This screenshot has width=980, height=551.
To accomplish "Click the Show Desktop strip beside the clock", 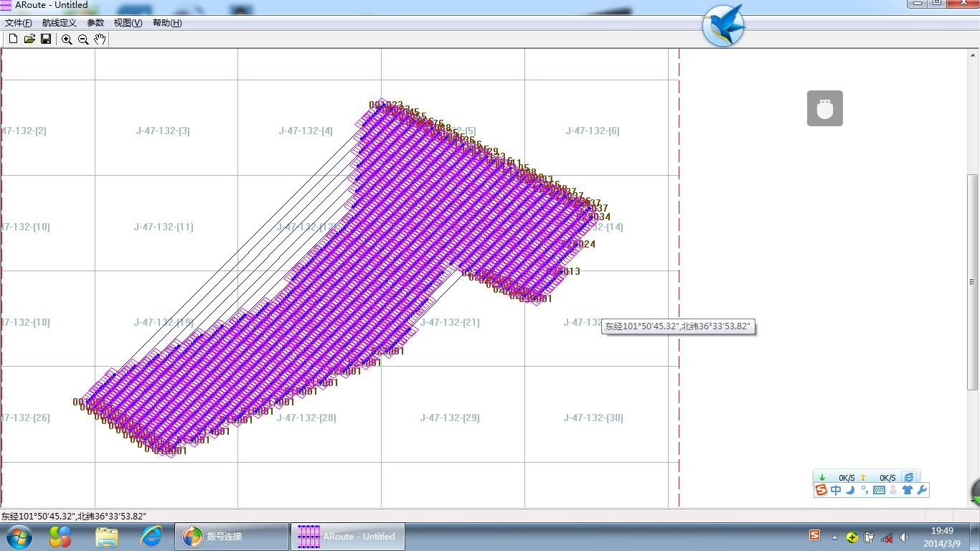I will 974,537.
